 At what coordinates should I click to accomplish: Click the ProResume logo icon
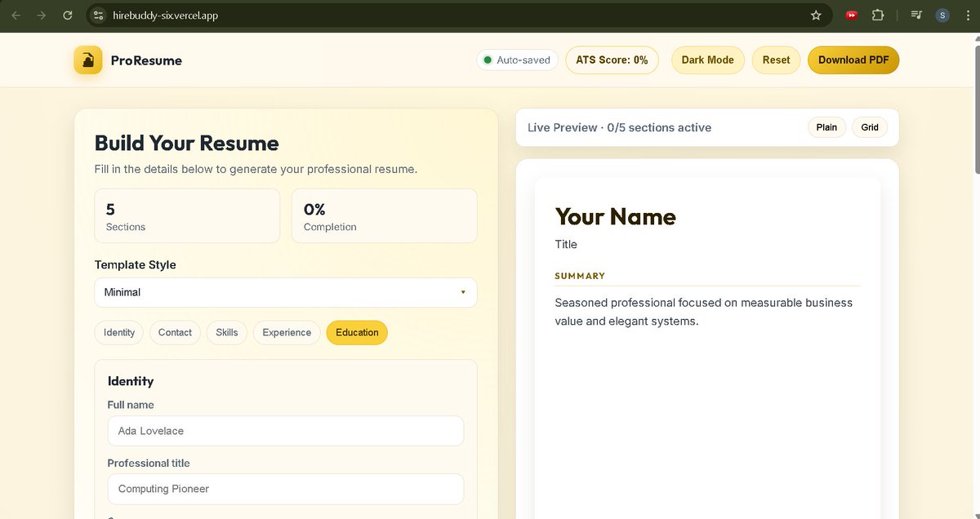[88, 60]
